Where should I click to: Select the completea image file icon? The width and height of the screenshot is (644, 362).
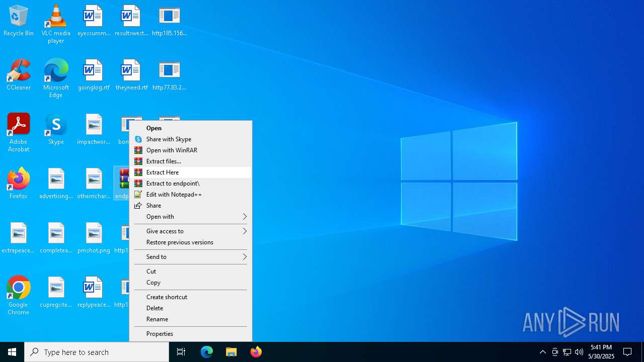(56, 238)
